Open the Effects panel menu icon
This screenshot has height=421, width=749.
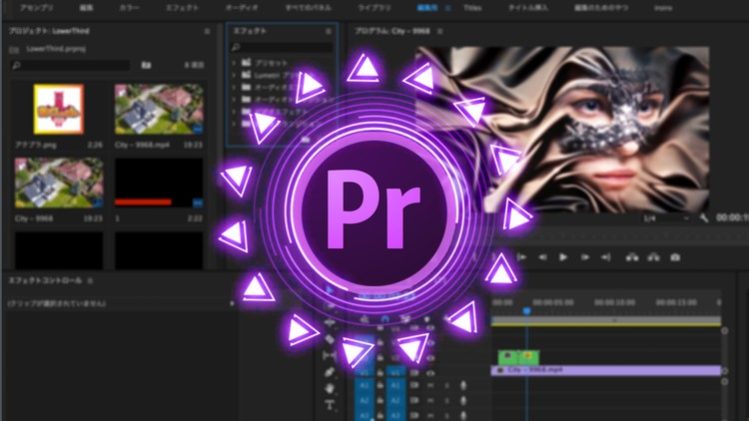pyautogui.click(x=328, y=31)
